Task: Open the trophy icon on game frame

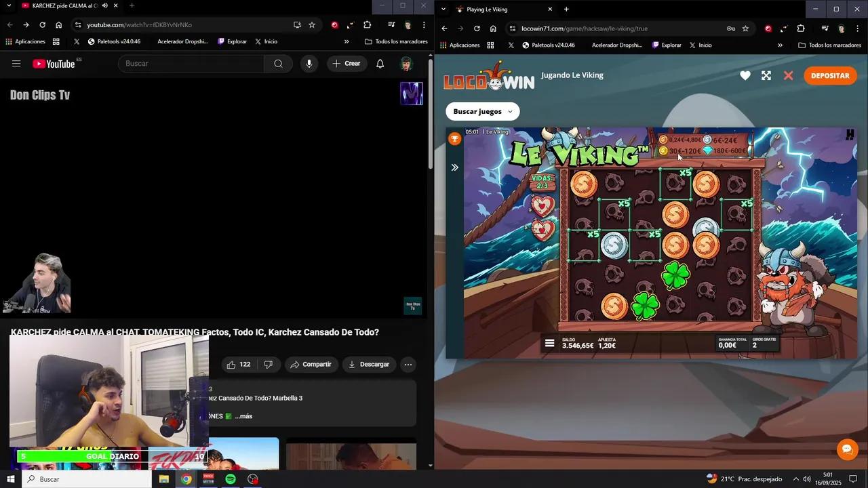Action: (x=455, y=138)
